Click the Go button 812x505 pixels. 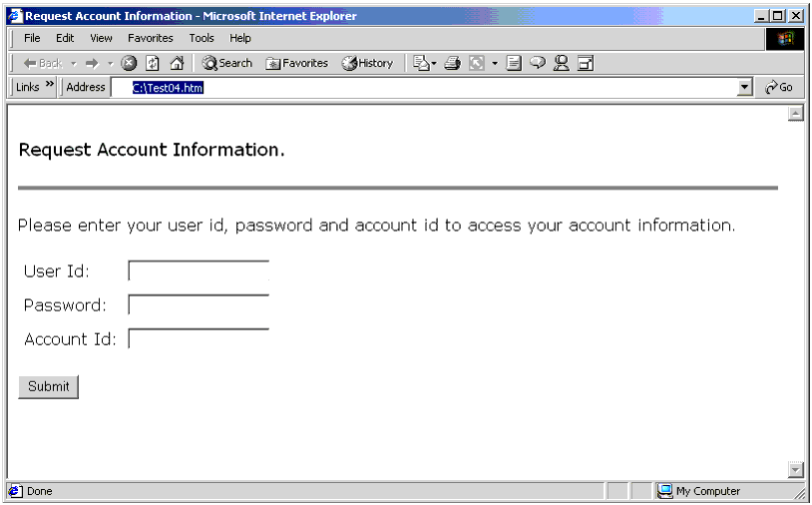(x=779, y=87)
